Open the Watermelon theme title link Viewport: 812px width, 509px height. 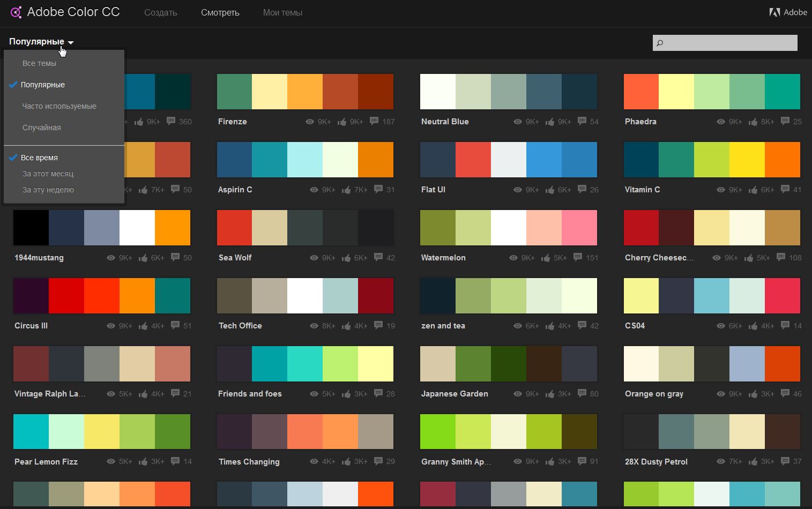pos(443,258)
